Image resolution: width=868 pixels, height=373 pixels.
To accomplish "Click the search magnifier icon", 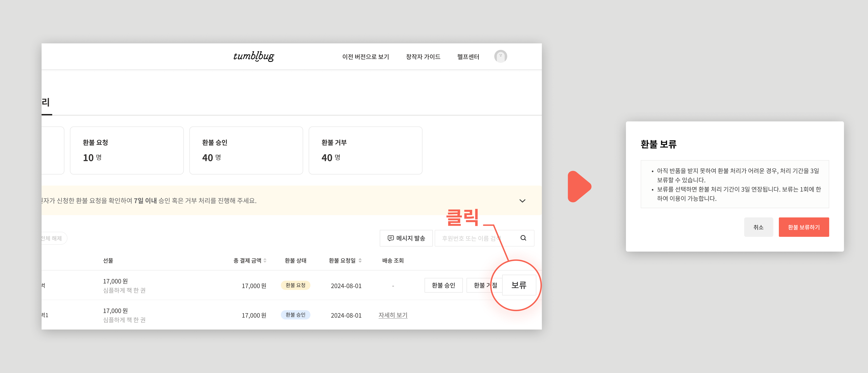I will [x=523, y=238].
